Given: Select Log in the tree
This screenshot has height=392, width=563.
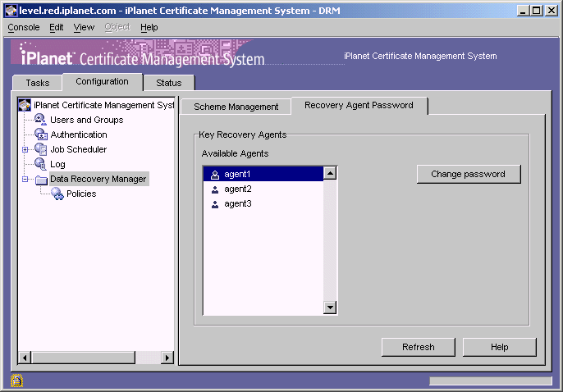Looking at the screenshot, I should 57,164.
